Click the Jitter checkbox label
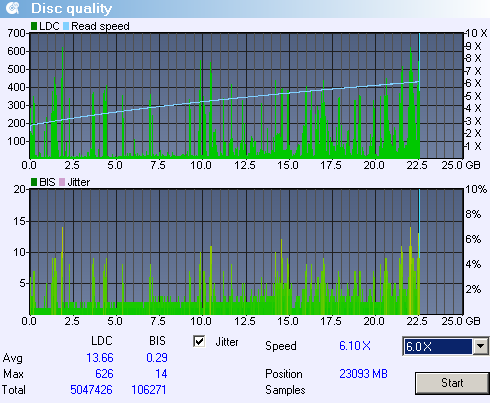Image resolution: width=490 pixels, height=403 pixels. [x=227, y=342]
